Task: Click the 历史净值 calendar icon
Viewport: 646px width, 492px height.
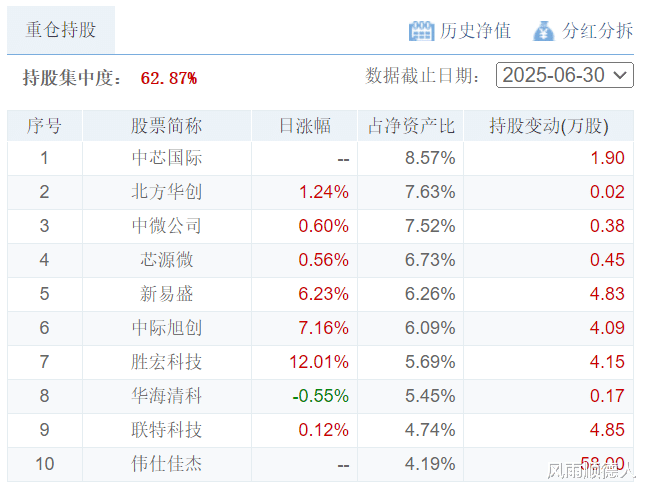Action: [421, 31]
